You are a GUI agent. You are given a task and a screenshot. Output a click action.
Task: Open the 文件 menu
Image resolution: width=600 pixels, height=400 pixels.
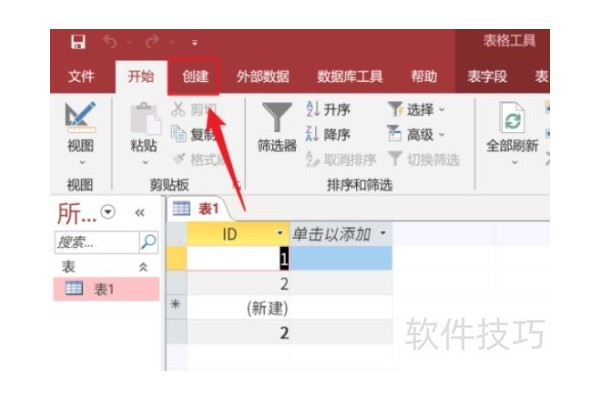click(81, 77)
